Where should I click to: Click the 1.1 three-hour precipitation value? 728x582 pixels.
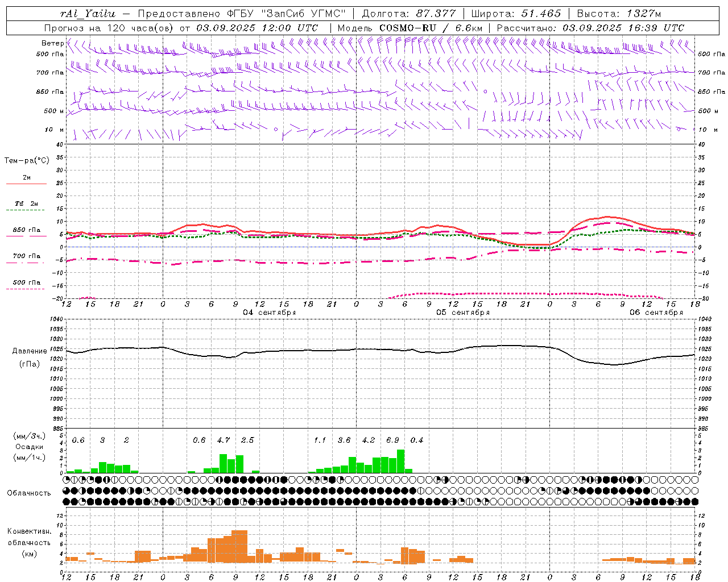(320, 440)
